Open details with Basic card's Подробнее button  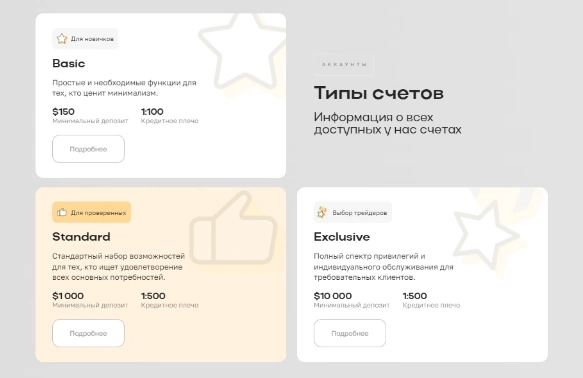(88, 149)
